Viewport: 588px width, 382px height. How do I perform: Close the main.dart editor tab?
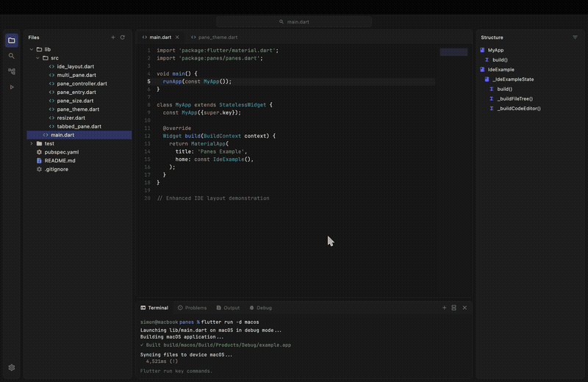[x=177, y=37]
